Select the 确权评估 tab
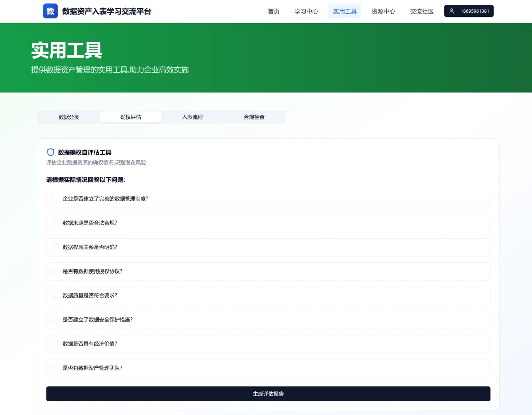 [x=131, y=117]
